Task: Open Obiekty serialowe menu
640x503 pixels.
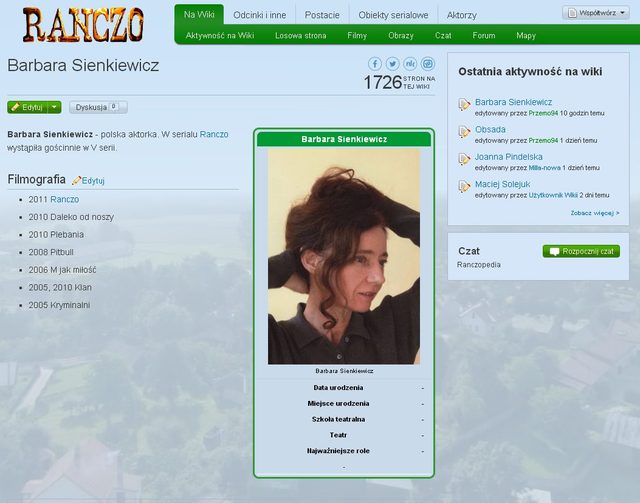Action: (x=393, y=15)
